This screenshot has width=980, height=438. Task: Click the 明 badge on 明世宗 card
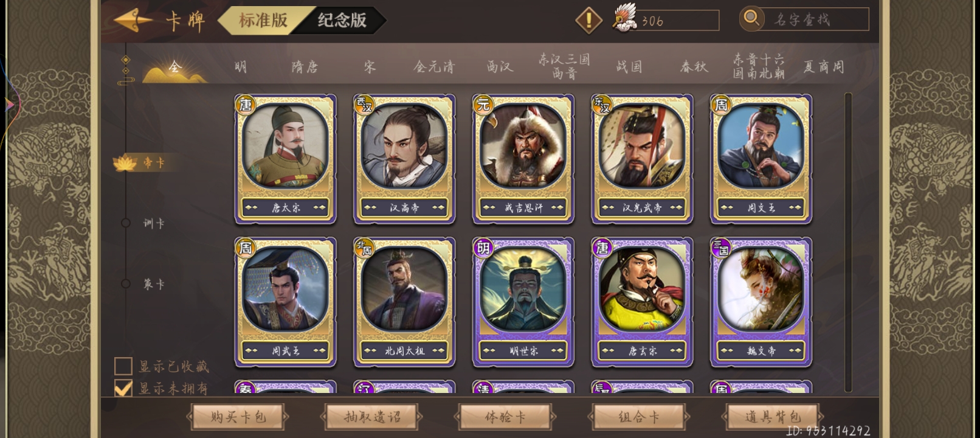[x=483, y=248]
